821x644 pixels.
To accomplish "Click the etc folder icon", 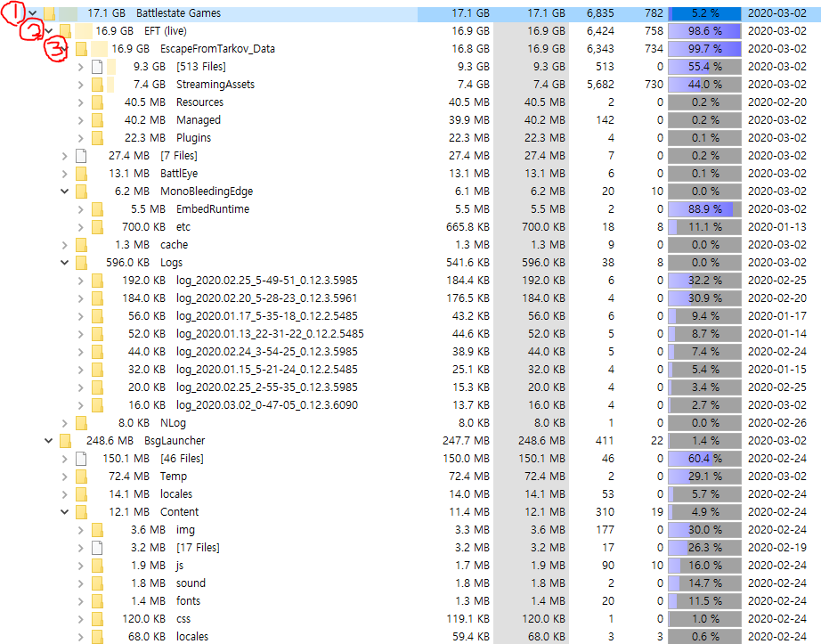I will [x=97, y=227].
